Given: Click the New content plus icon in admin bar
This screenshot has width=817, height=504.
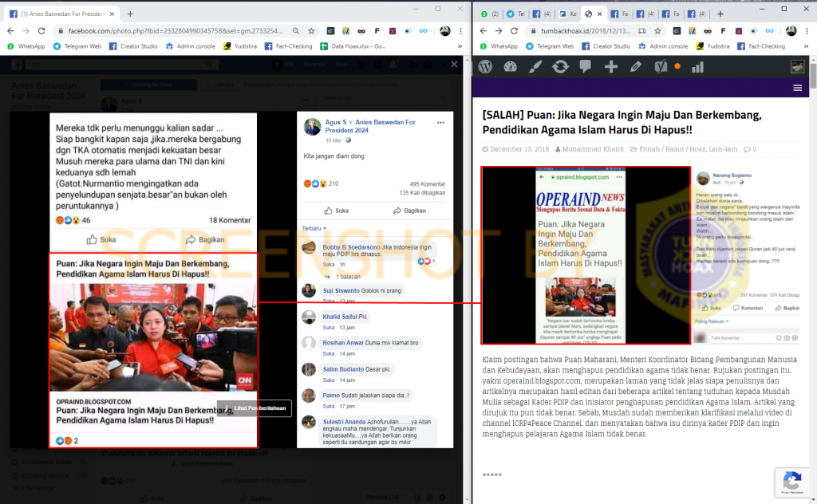Looking at the screenshot, I should pyautogui.click(x=610, y=67).
